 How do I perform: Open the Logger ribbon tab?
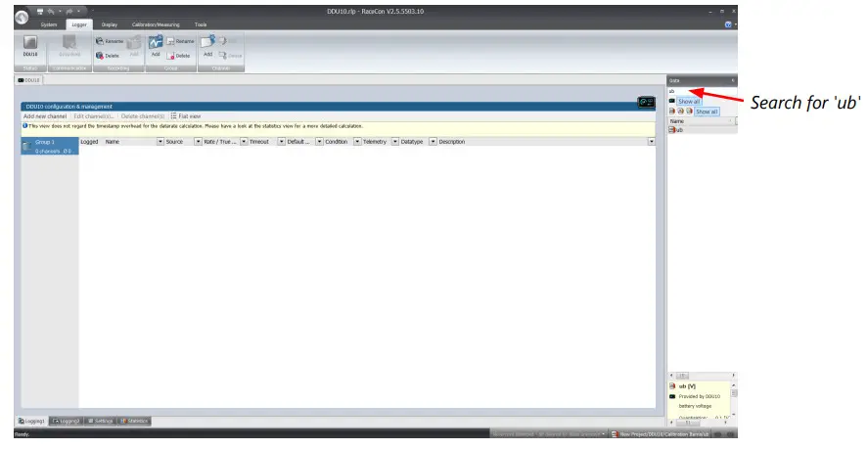[x=79, y=24]
